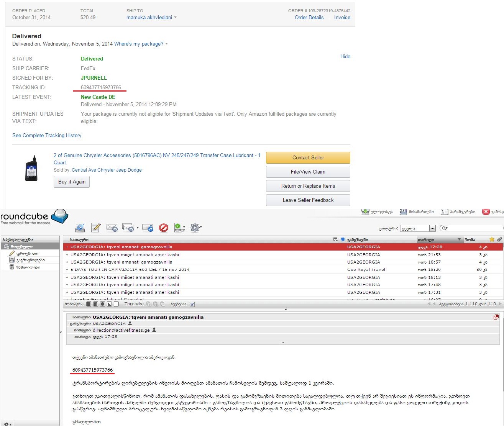Click the empty Select none icon
Screen dimensions: 504x426
[x=117, y=304]
